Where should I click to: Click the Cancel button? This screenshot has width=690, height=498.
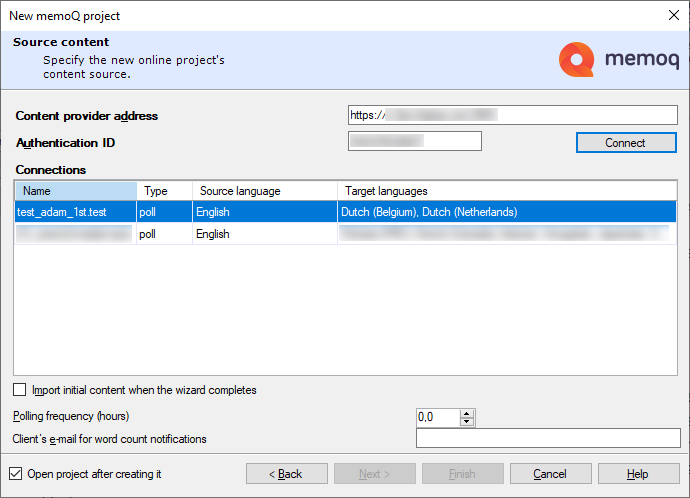click(x=549, y=474)
